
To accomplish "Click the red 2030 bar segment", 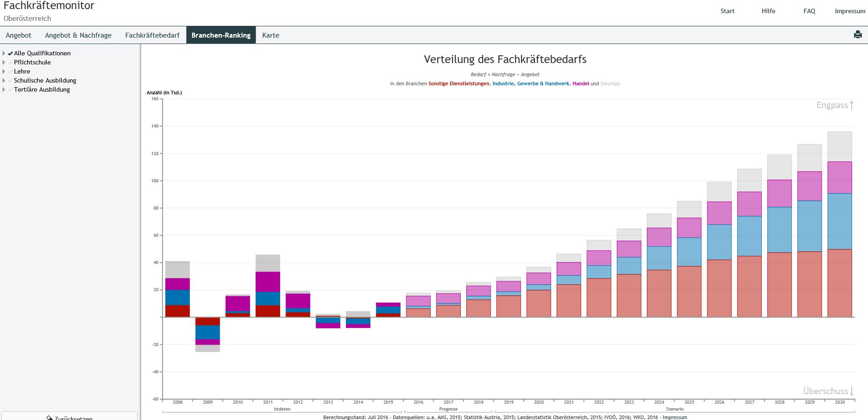I will 839,283.
